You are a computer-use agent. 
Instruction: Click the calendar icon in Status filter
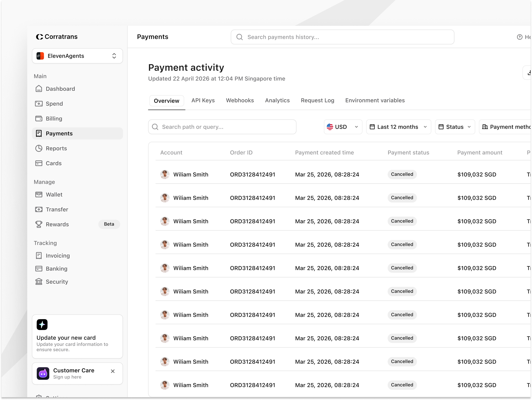coord(441,127)
